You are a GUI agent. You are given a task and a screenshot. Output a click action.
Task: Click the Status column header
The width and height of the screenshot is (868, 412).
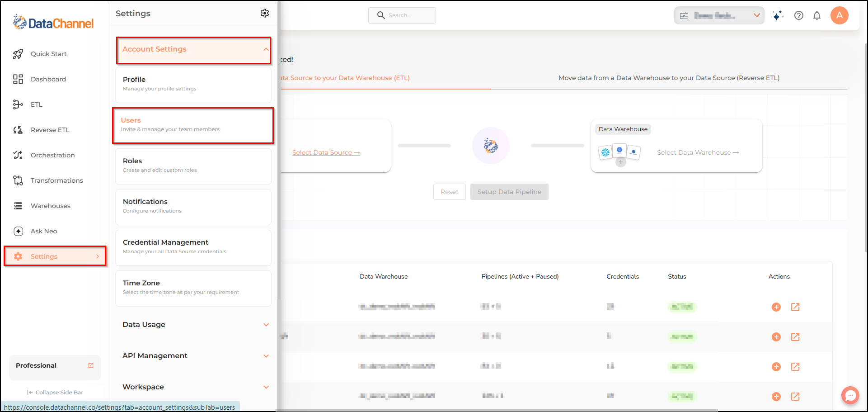click(x=677, y=277)
